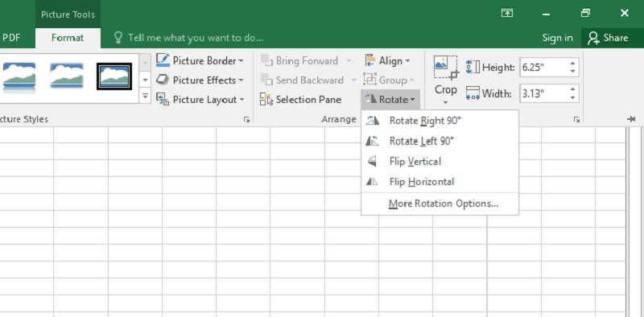Image resolution: width=644 pixels, height=317 pixels.
Task: Decrease the Height value with down arrow
Action: pyautogui.click(x=573, y=72)
